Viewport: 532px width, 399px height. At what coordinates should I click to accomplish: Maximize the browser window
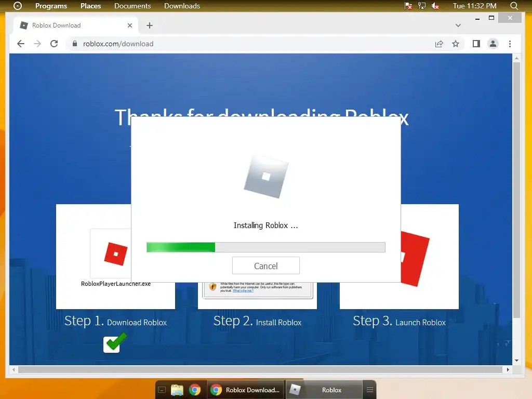tap(491, 18)
